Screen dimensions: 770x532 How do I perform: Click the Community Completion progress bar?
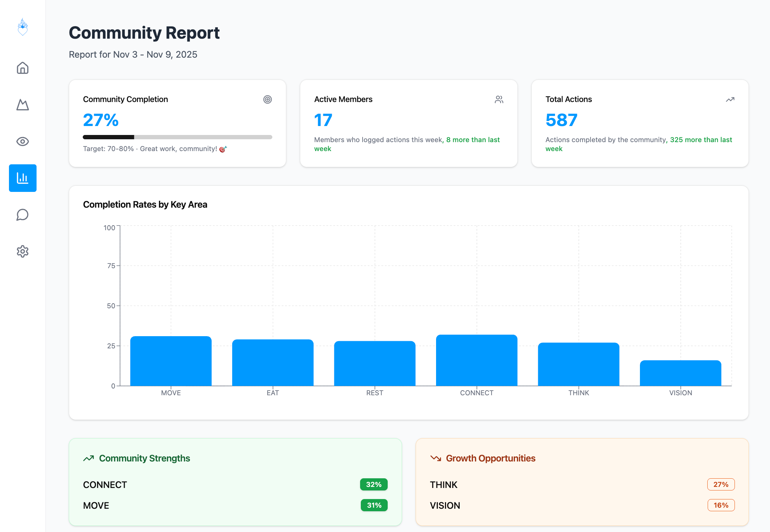tap(177, 137)
